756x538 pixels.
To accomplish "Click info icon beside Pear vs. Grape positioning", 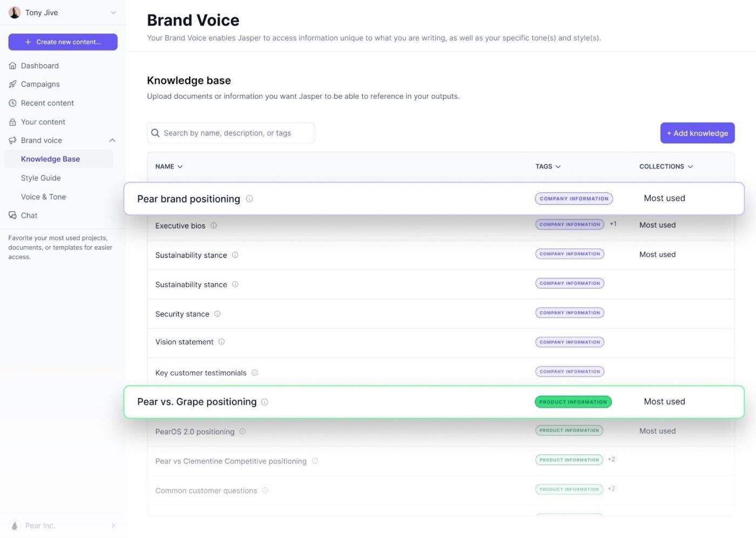I will pyautogui.click(x=265, y=402).
